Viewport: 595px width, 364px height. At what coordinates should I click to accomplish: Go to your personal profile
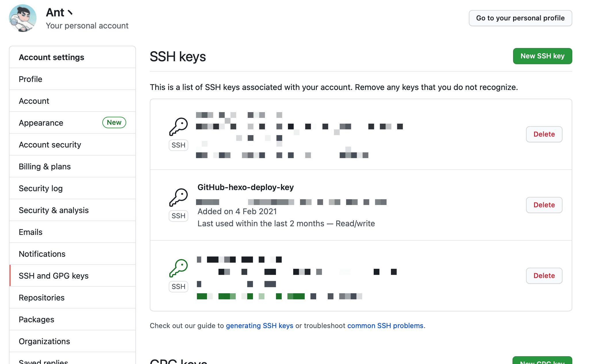coord(520,18)
